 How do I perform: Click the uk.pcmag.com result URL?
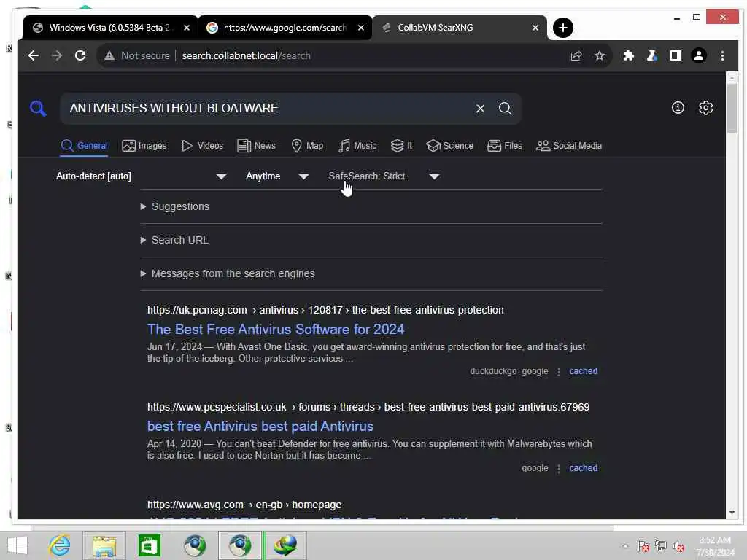click(x=325, y=310)
